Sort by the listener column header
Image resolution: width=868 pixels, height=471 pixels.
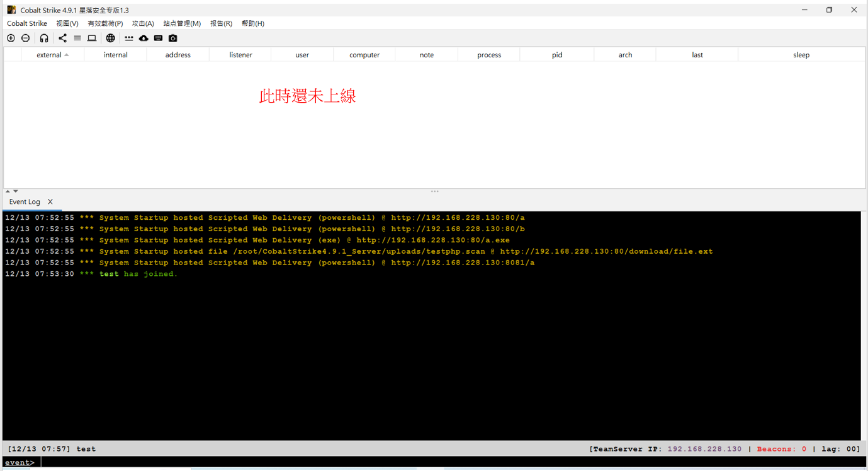[x=240, y=55]
